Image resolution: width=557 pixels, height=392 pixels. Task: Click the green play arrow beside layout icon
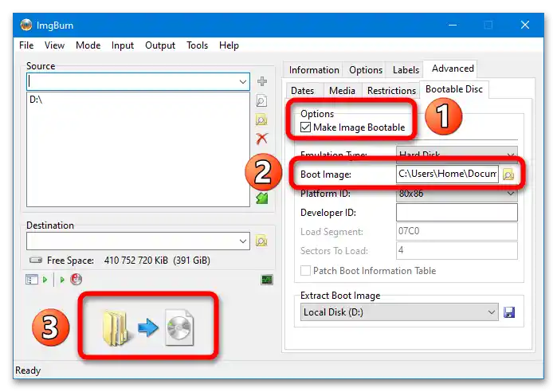pos(45,280)
